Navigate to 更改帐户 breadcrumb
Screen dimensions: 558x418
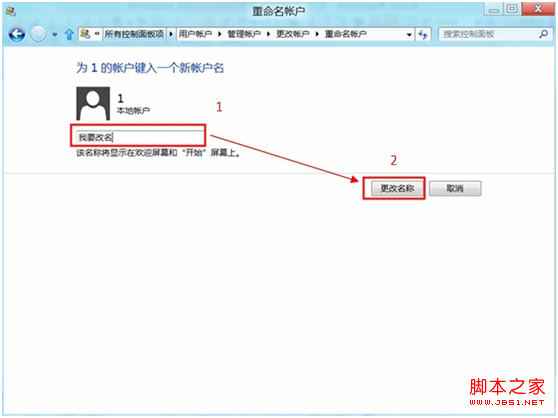293,34
